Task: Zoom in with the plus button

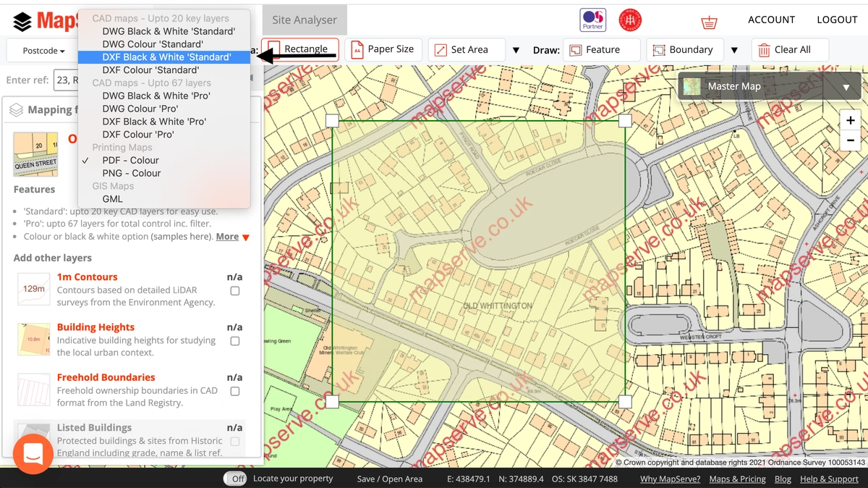Action: (851, 120)
